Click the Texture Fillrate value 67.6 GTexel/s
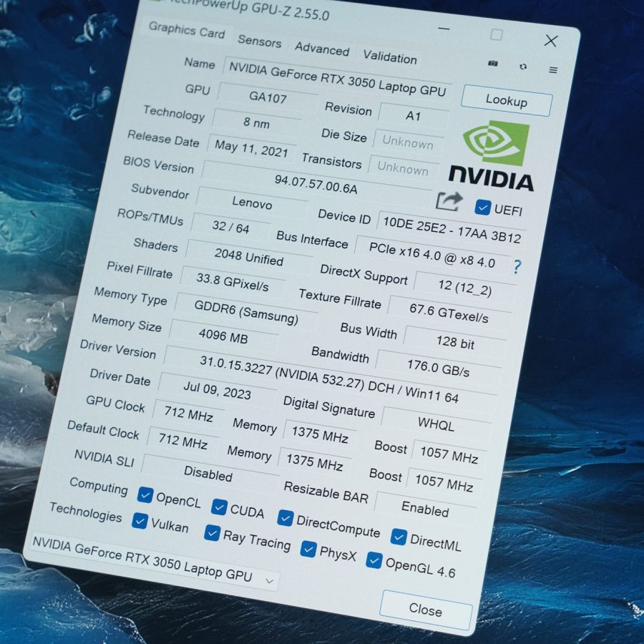This screenshot has width=644, height=644. [449, 313]
